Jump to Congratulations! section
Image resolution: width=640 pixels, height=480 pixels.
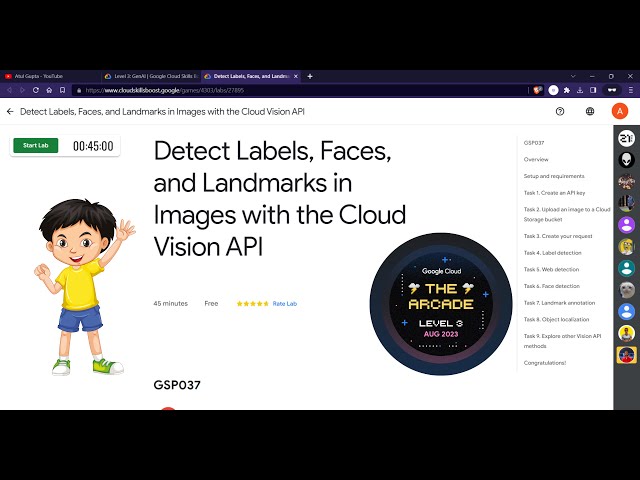(544, 363)
